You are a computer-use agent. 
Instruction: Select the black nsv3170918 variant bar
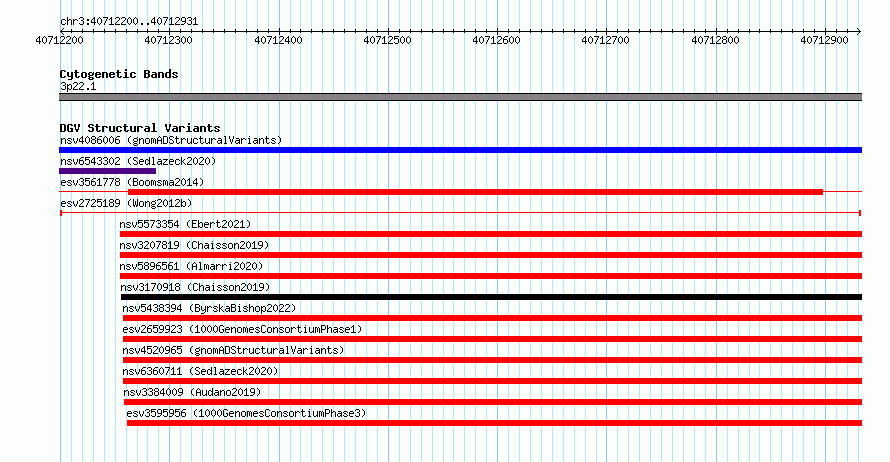pyautogui.click(x=492, y=297)
